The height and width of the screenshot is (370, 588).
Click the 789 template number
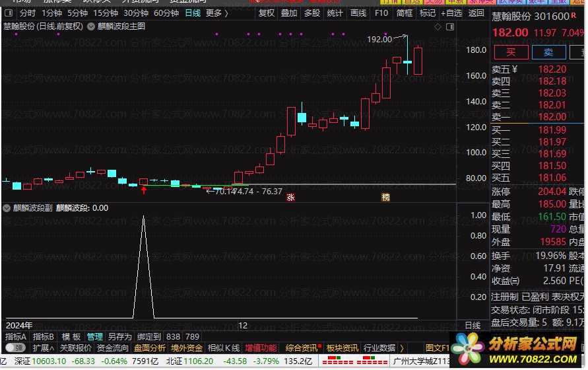tap(193, 336)
